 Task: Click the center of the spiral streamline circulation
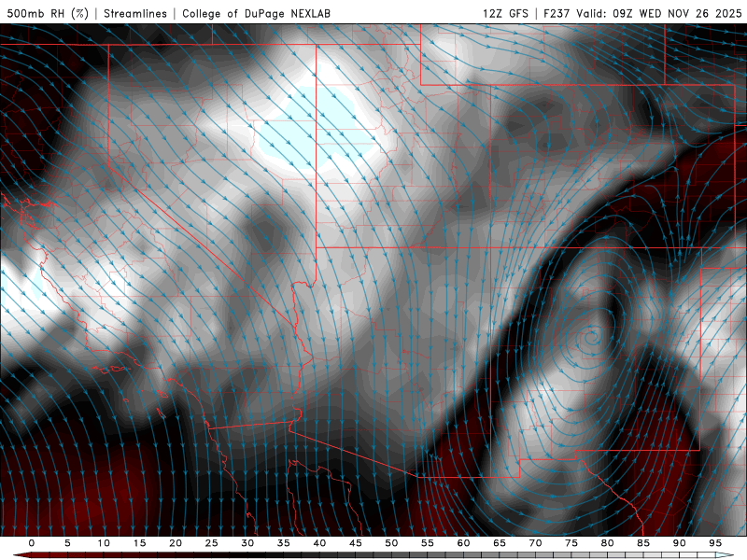592,338
